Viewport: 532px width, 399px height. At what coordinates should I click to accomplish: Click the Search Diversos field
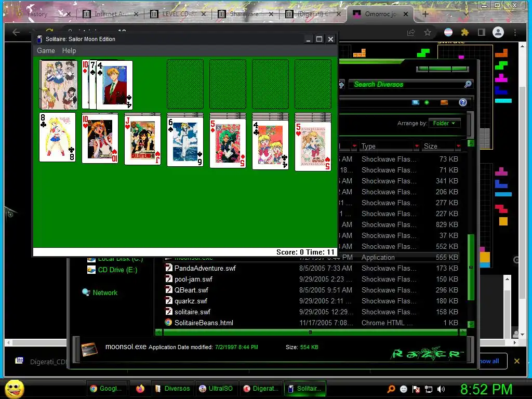click(407, 84)
